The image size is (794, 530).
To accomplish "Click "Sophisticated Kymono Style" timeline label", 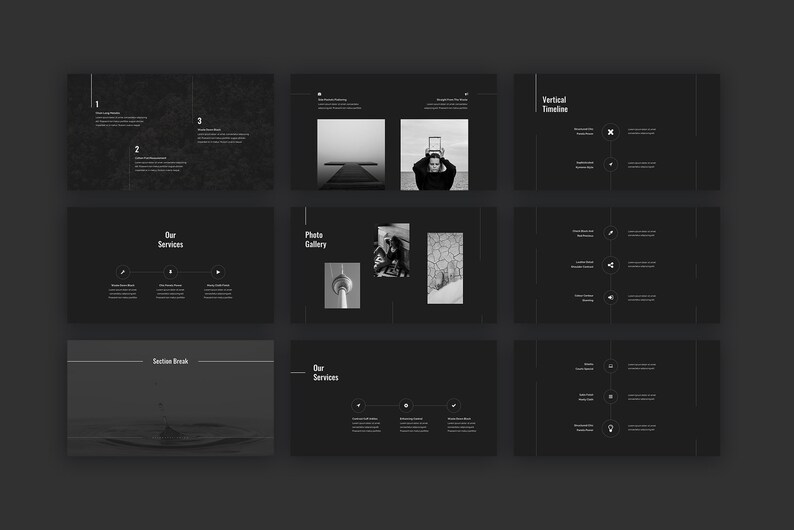I will point(584,165).
